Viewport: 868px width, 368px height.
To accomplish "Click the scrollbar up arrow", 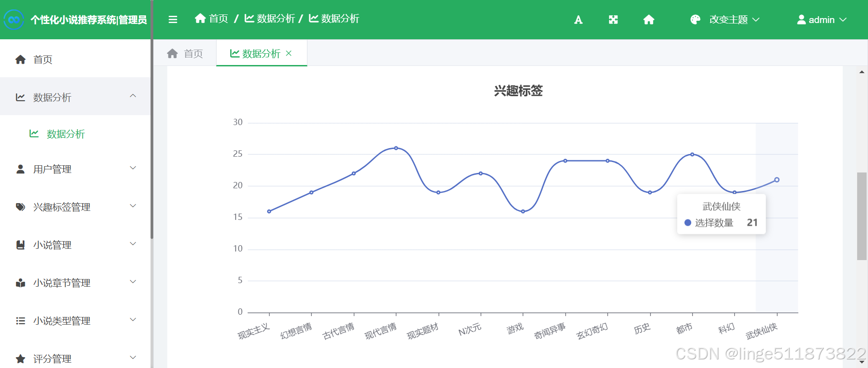I will click(x=862, y=72).
